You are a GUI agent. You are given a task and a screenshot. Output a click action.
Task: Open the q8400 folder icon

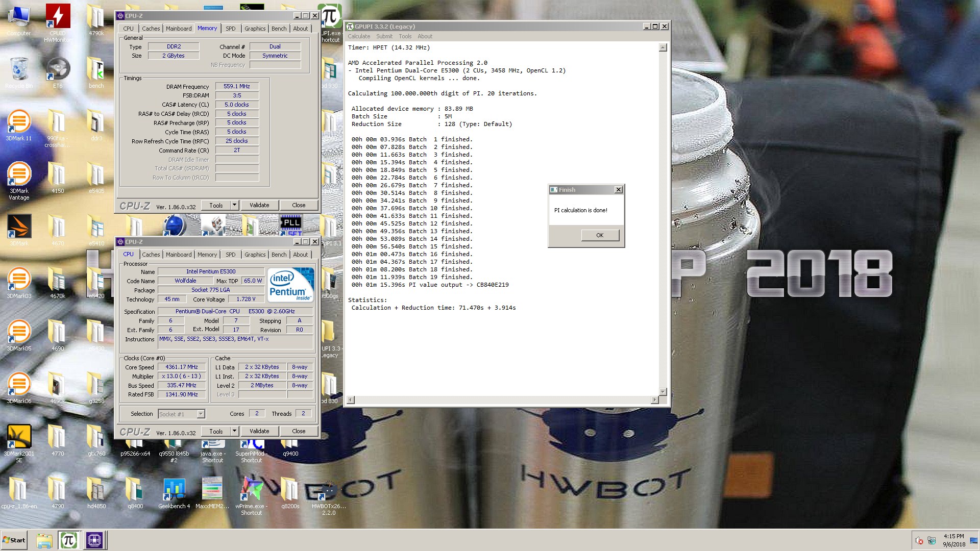tap(135, 493)
